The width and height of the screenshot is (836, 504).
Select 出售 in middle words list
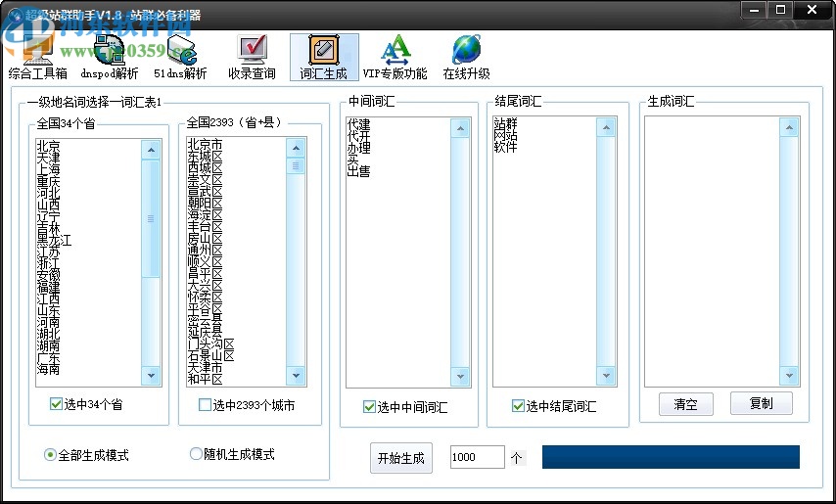click(358, 171)
